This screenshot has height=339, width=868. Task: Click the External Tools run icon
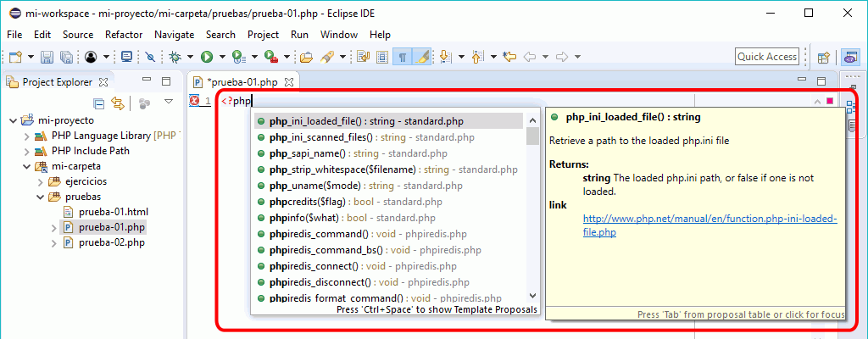click(271, 57)
